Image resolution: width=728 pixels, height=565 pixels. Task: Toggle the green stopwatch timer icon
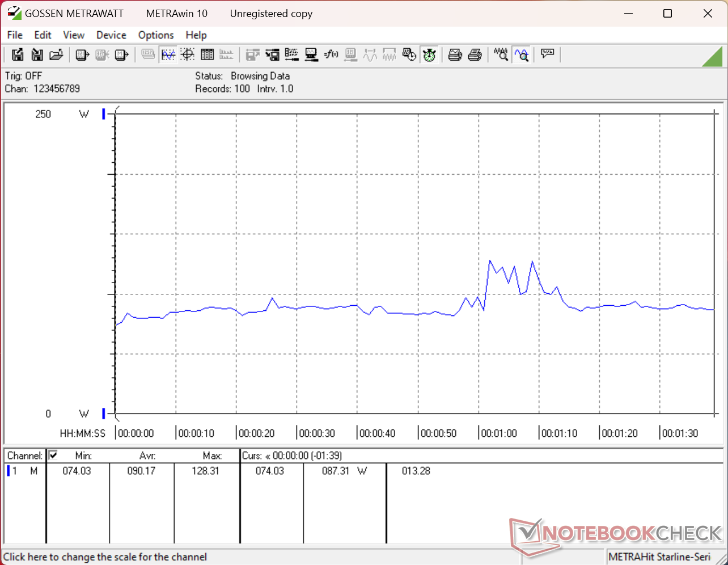(429, 55)
